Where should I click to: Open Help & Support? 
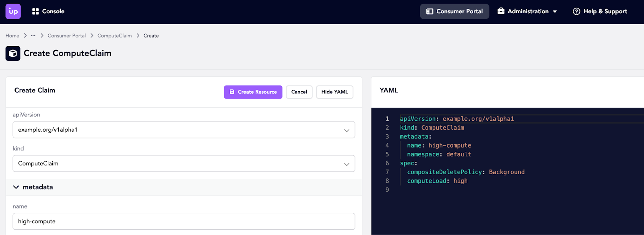pyautogui.click(x=600, y=11)
